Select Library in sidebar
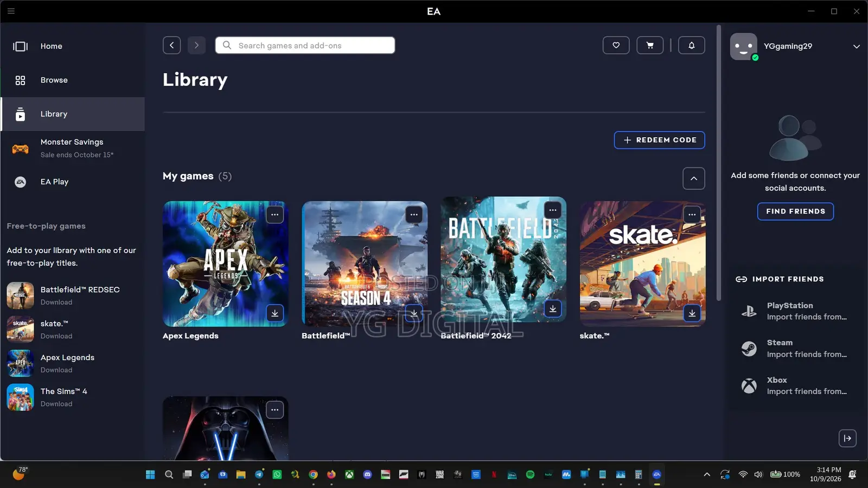 [73, 114]
